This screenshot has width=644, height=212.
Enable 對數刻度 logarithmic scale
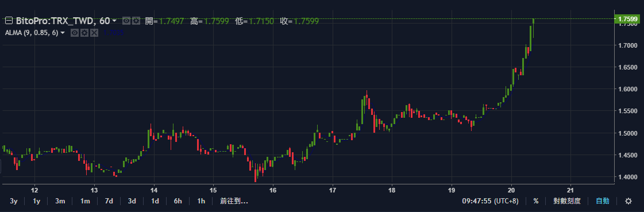567,201
